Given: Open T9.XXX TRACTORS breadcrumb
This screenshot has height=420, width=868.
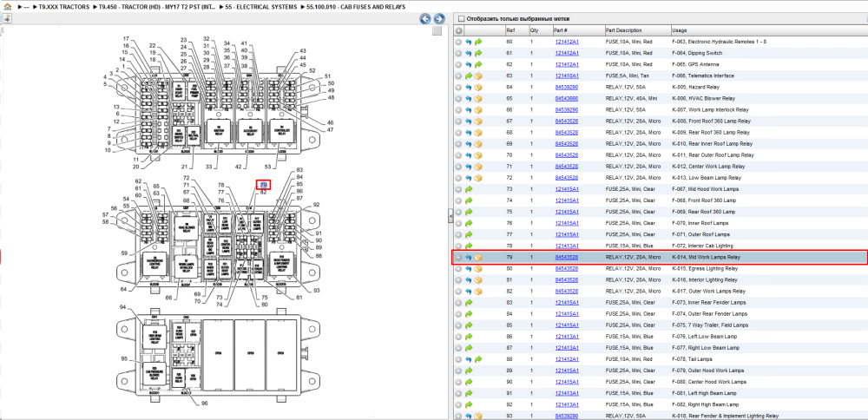Looking at the screenshot, I should [x=63, y=7].
